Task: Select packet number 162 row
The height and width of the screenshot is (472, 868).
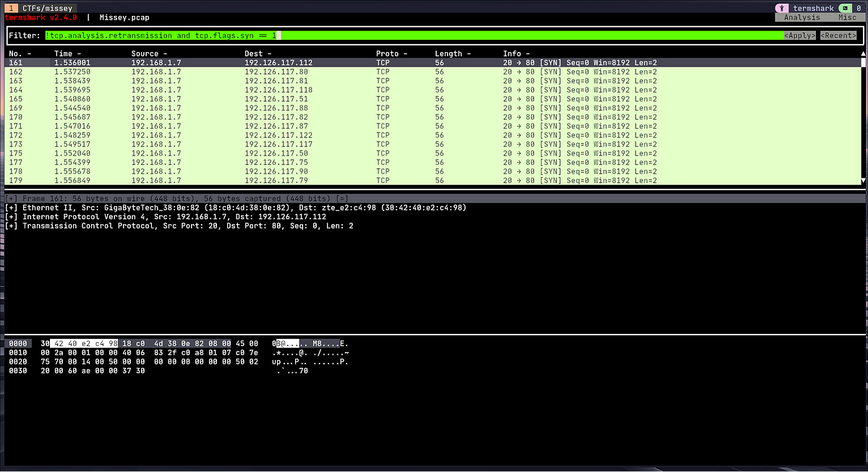Action: pyautogui.click(x=433, y=72)
